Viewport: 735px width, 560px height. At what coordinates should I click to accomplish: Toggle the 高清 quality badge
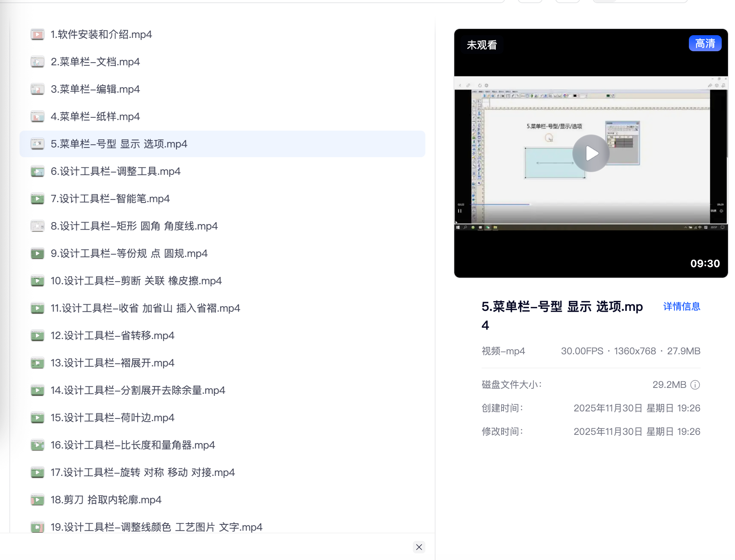[705, 43]
